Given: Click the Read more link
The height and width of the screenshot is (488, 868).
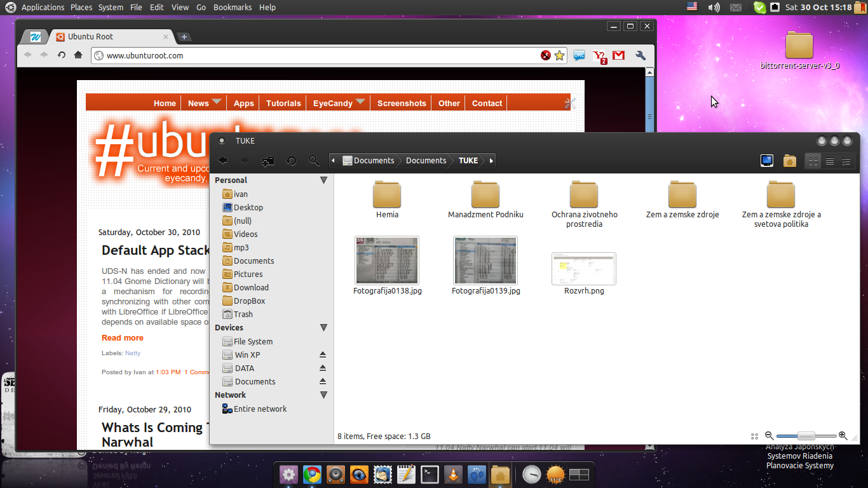Looking at the screenshot, I should (123, 338).
